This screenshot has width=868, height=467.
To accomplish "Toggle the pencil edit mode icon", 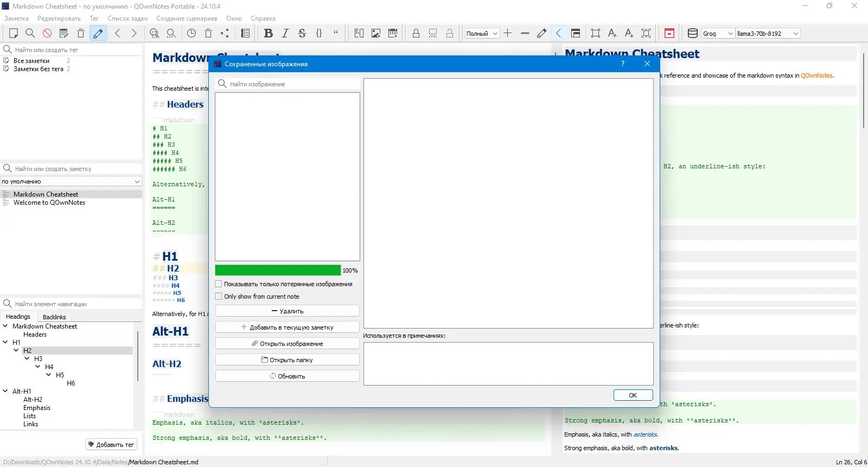I will click(x=98, y=33).
